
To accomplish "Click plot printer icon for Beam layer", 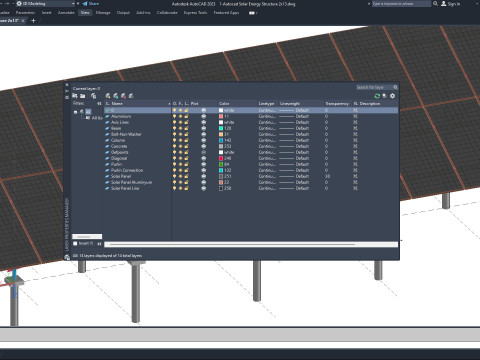I will pos(204,128).
